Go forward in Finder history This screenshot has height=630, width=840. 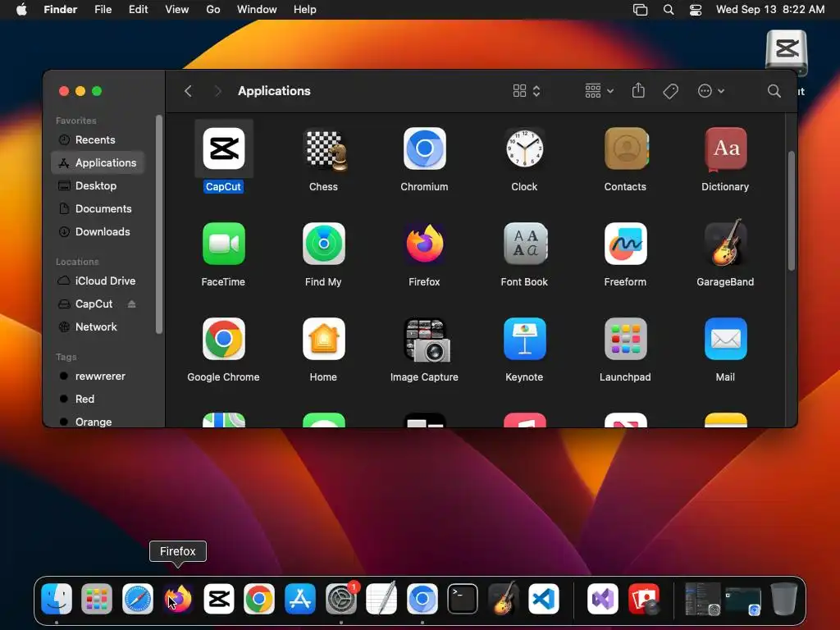[217, 91]
